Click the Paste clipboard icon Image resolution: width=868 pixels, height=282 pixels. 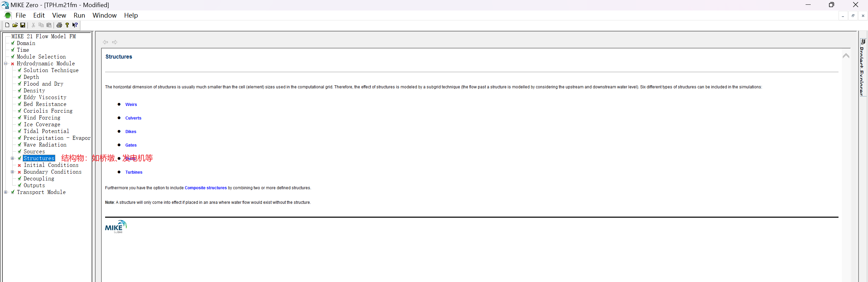tap(49, 25)
